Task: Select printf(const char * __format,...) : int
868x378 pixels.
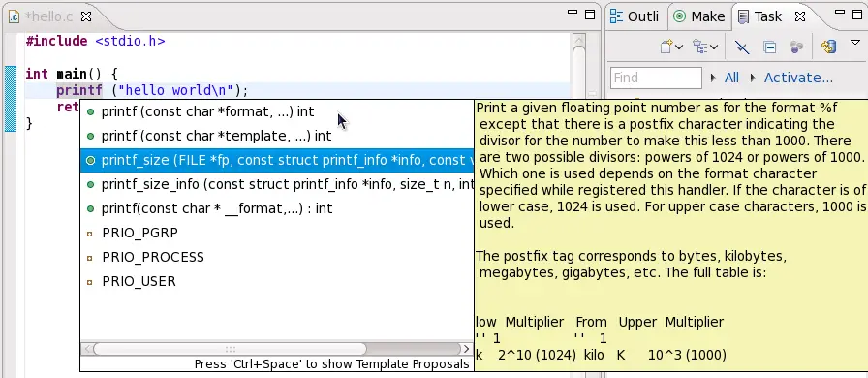Action: (277, 209)
